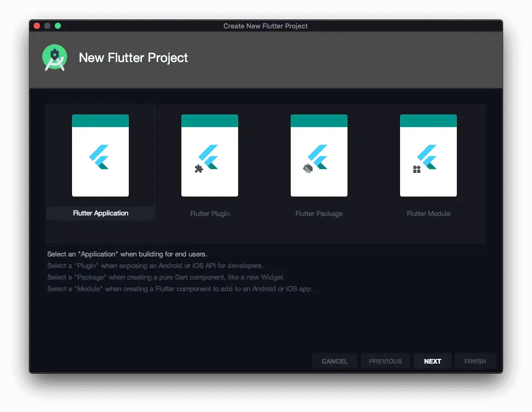The image size is (532, 412).
Task: Click the Flutter Package label
Action: point(319,214)
